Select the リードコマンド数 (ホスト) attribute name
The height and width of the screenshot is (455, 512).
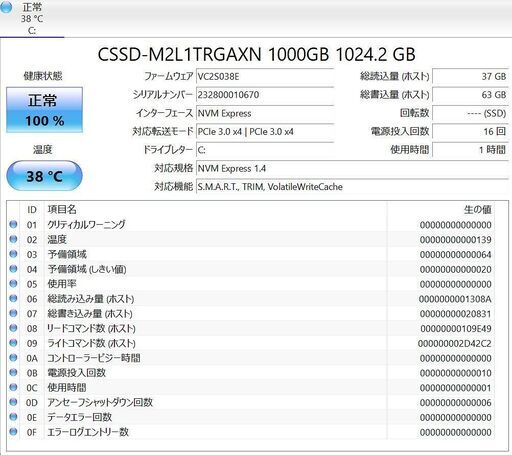click(91, 328)
